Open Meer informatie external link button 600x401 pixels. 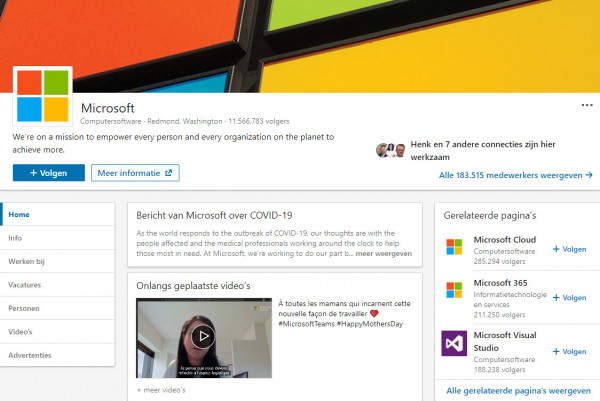135,173
